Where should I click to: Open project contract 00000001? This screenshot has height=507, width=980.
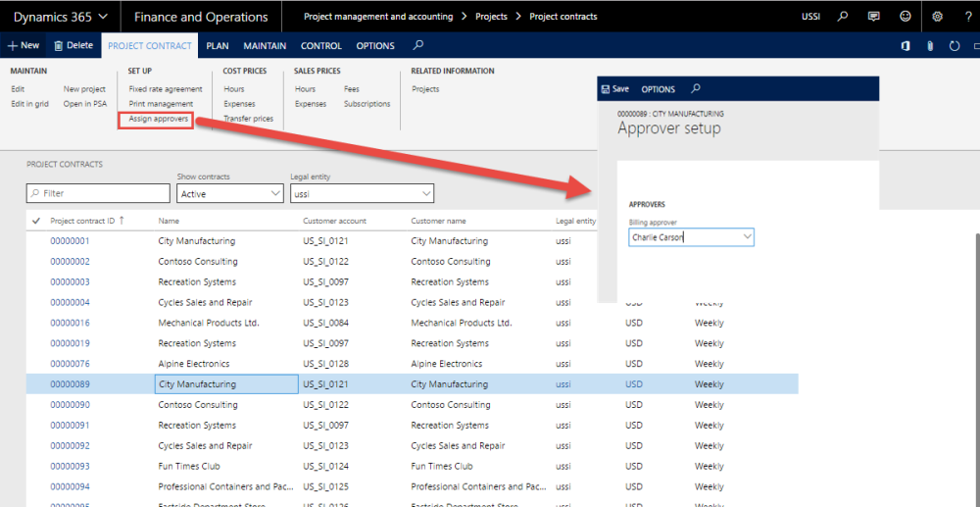click(70, 240)
